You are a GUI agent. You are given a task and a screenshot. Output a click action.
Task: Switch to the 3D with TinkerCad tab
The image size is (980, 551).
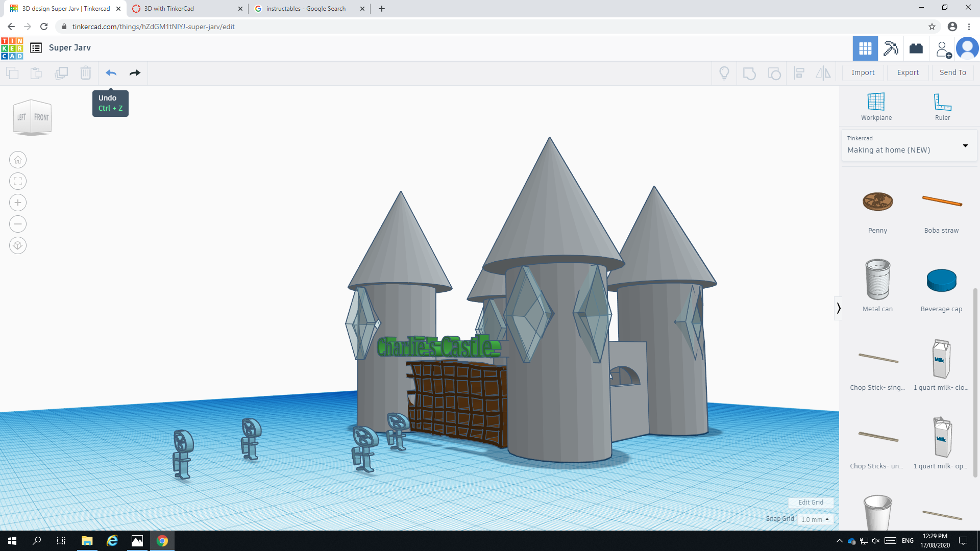[x=187, y=9]
